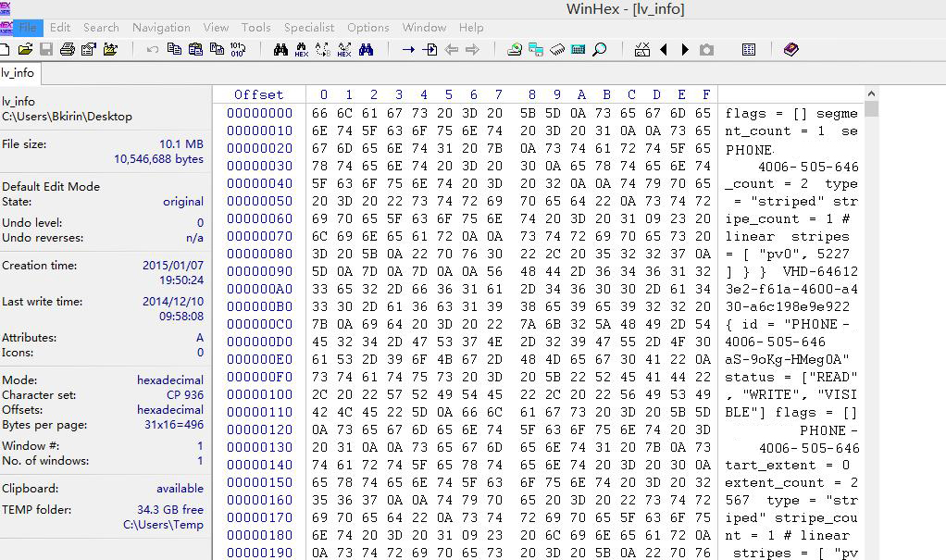Click the "34.3 GB free" TEMP folder value
The image size is (946, 560).
click(x=170, y=510)
